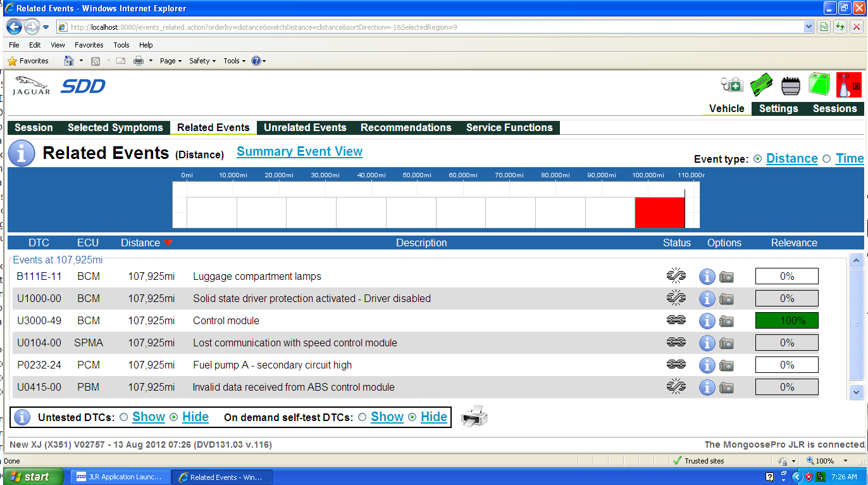Viewport: 868px width, 485px height.
Task: Open info for DTC U3000-49 Control module
Action: 707,321
